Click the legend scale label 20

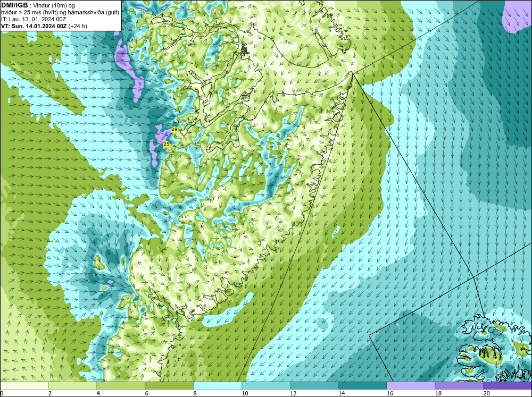click(487, 393)
